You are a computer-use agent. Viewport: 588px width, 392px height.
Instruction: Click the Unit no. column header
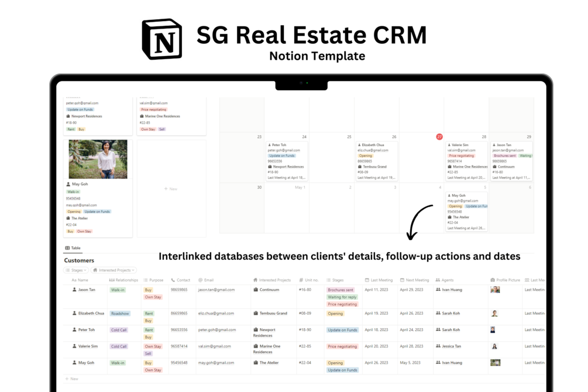pyautogui.click(x=308, y=280)
